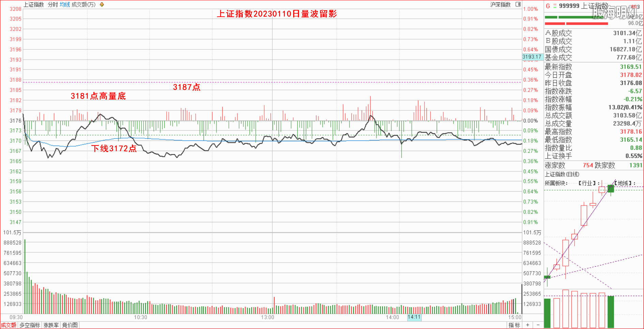Click the 1.00% label on right axis

click(531, 9)
